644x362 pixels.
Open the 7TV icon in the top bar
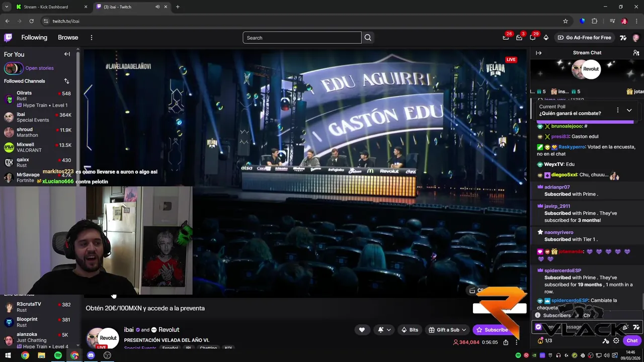(x=623, y=38)
